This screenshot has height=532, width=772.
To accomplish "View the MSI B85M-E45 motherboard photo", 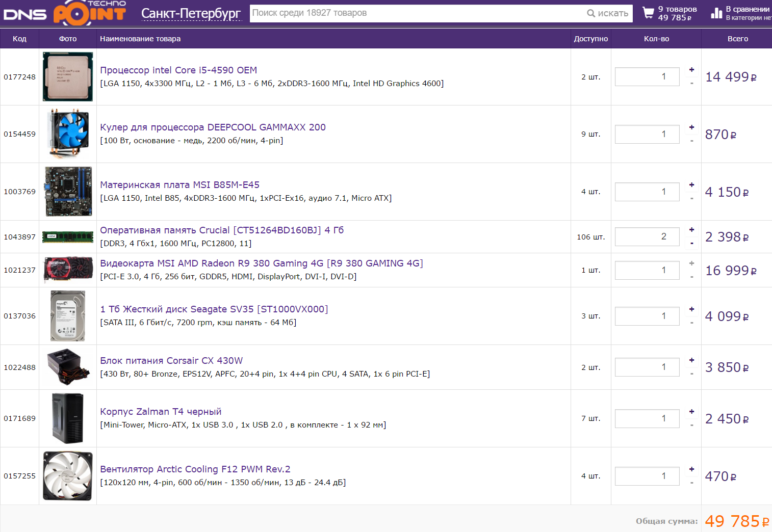I will 68,192.
